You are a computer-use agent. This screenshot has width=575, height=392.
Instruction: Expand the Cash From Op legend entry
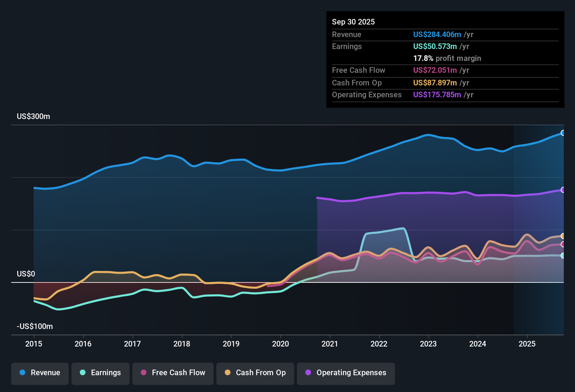[x=255, y=373]
